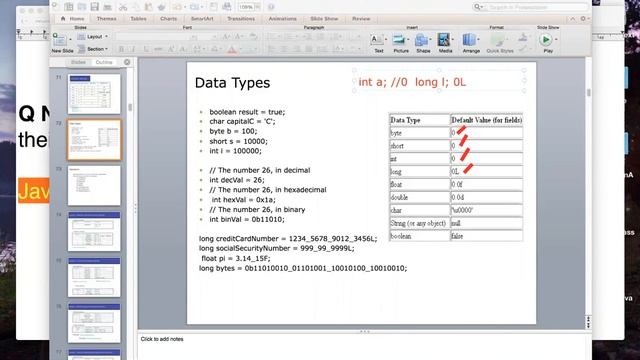Open the Shape dropdown arrow

pos(430,40)
